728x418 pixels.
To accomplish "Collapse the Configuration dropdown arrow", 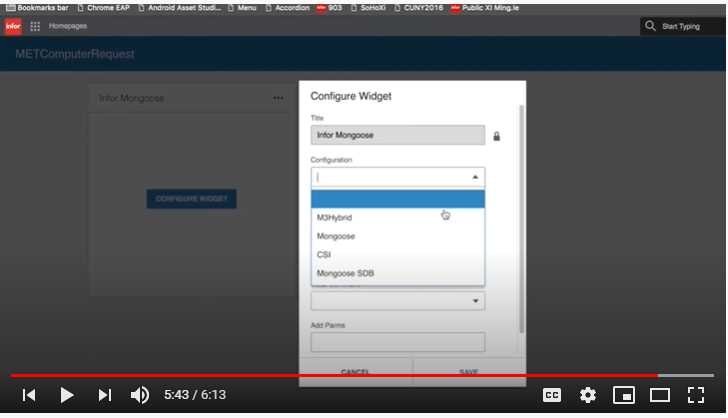I will (x=475, y=177).
